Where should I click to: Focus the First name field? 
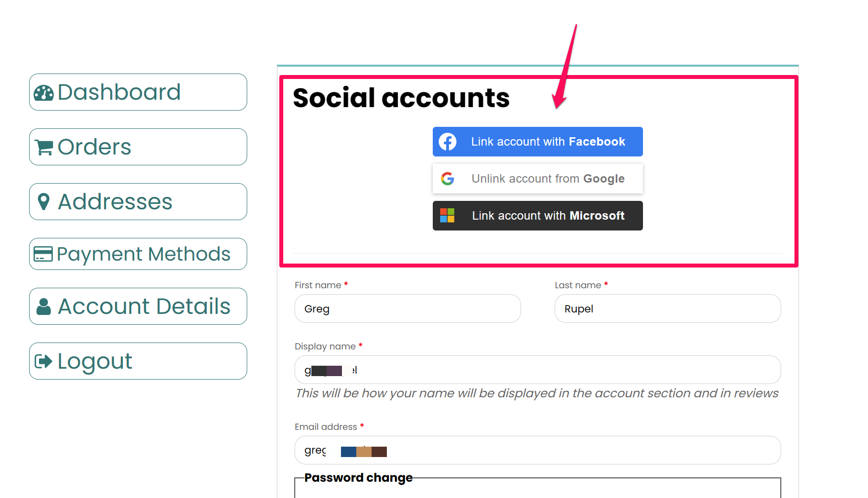pyautogui.click(x=408, y=308)
